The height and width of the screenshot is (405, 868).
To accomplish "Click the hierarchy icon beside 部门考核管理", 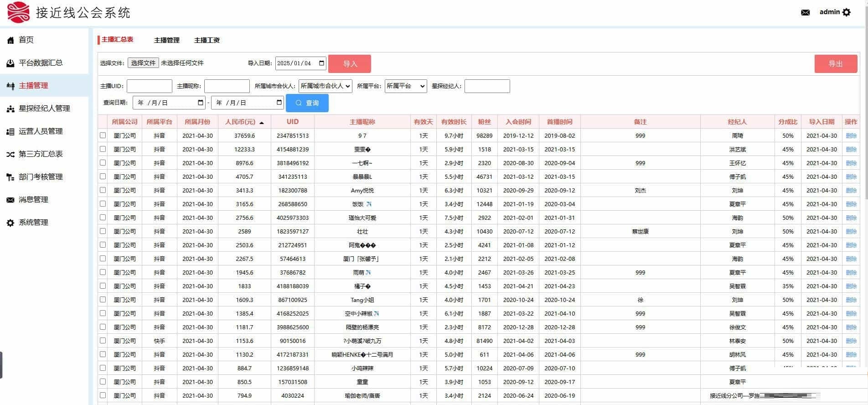I will coord(10,177).
